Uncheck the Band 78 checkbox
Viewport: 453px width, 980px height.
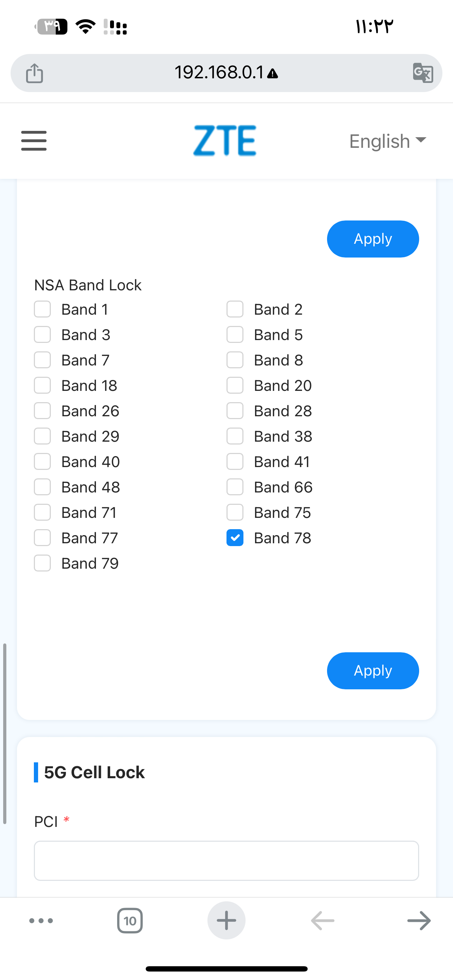tap(235, 538)
